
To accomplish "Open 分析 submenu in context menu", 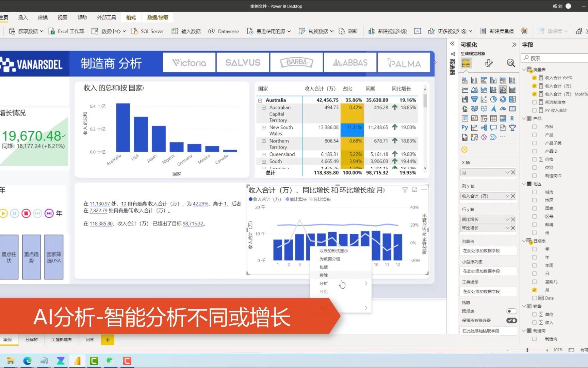I will point(341,283).
